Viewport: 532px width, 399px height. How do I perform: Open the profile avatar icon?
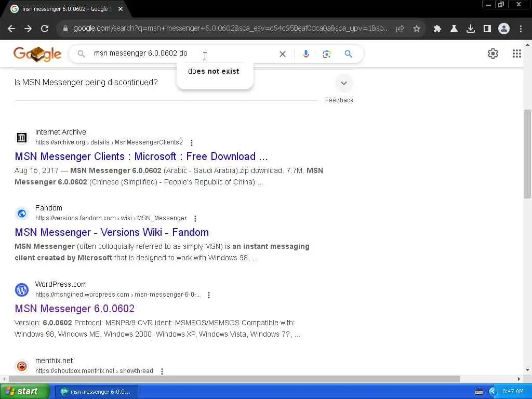click(504, 29)
